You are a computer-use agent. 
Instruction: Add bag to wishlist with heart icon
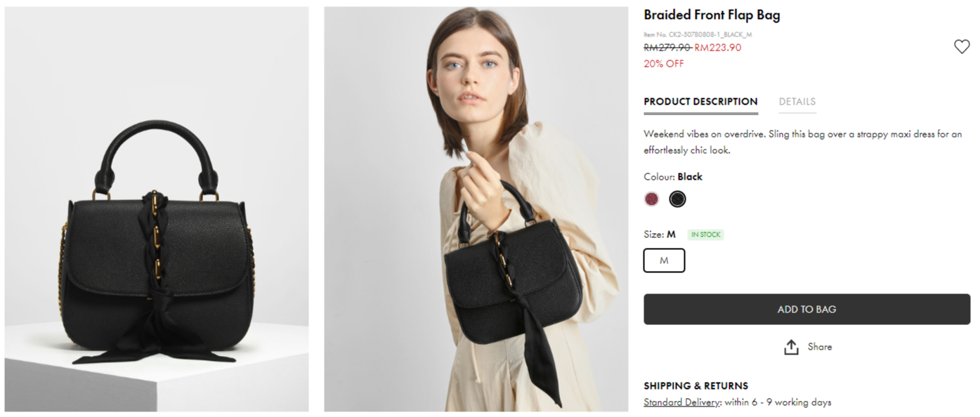coord(961,47)
